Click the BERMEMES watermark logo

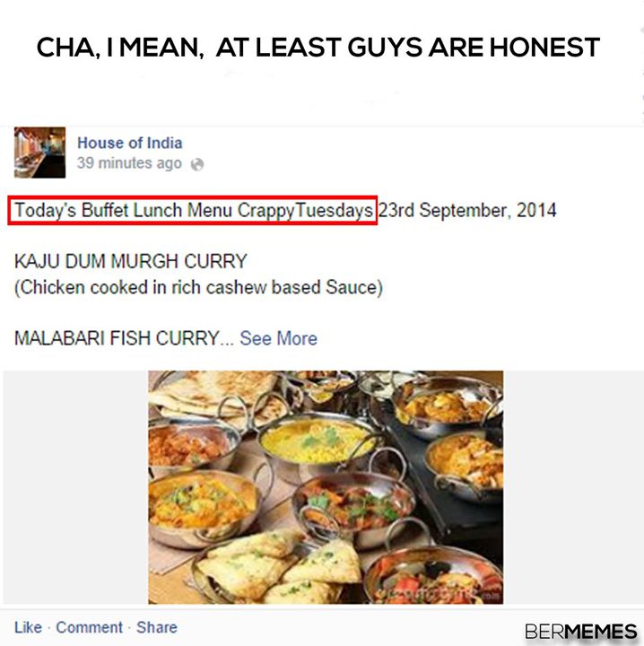[581, 631]
